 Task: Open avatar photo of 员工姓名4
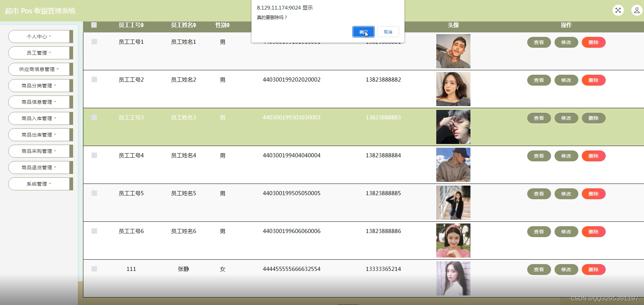[453, 165]
